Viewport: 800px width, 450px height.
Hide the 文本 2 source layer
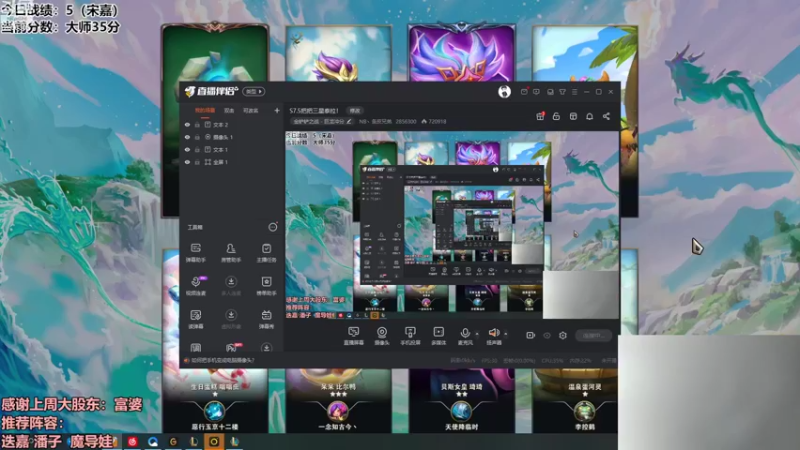[x=187, y=124]
